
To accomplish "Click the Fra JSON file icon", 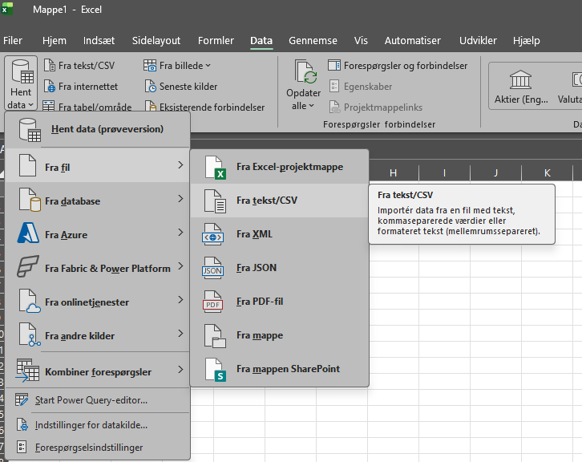I will (x=213, y=268).
